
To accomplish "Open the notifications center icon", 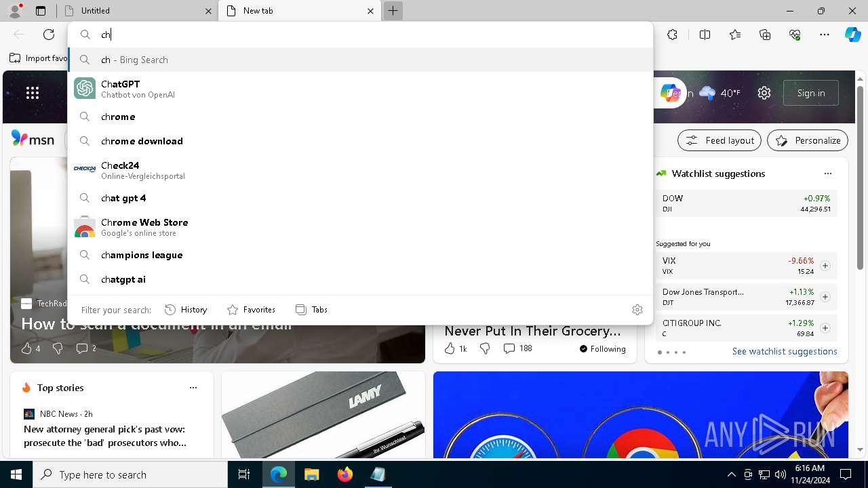I will [846, 474].
